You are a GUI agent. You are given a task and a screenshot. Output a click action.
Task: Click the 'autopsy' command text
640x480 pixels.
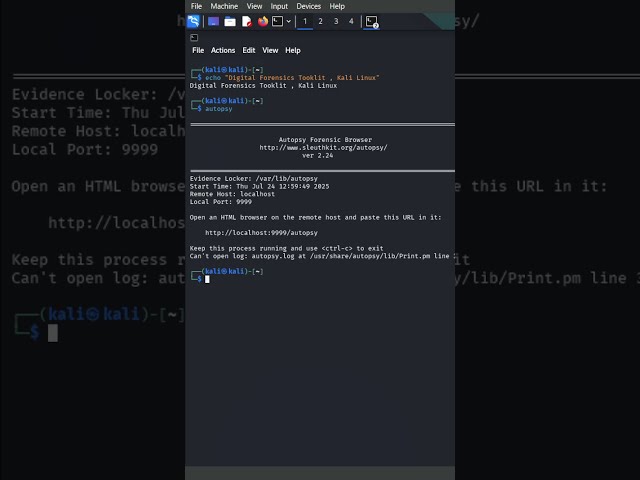[219, 109]
